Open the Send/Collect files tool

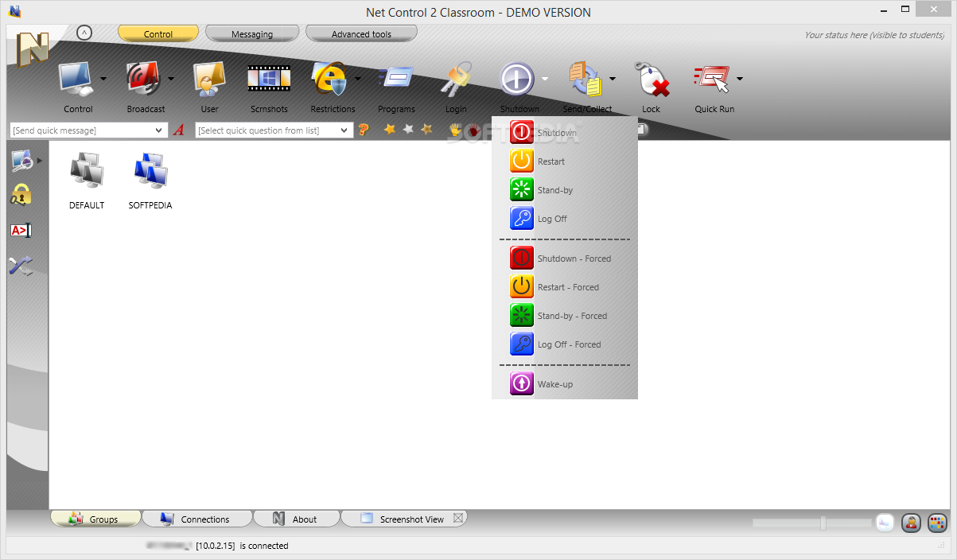coord(586,80)
